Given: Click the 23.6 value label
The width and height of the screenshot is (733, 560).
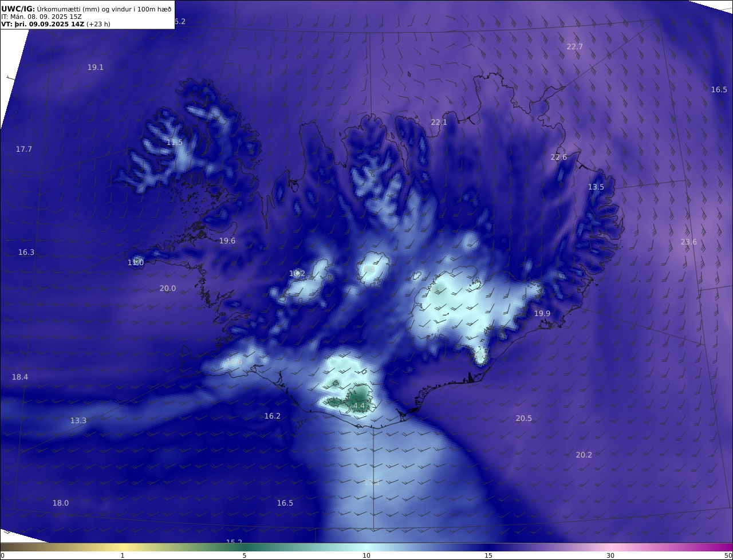Looking at the screenshot, I should (689, 242).
